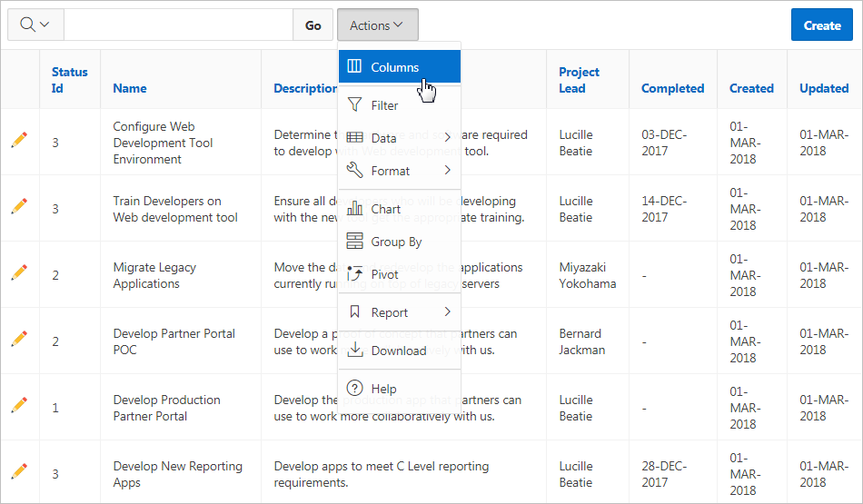Viewport: 863px width, 504px height.
Task: Select Columns from the Actions menu
Action: (395, 67)
